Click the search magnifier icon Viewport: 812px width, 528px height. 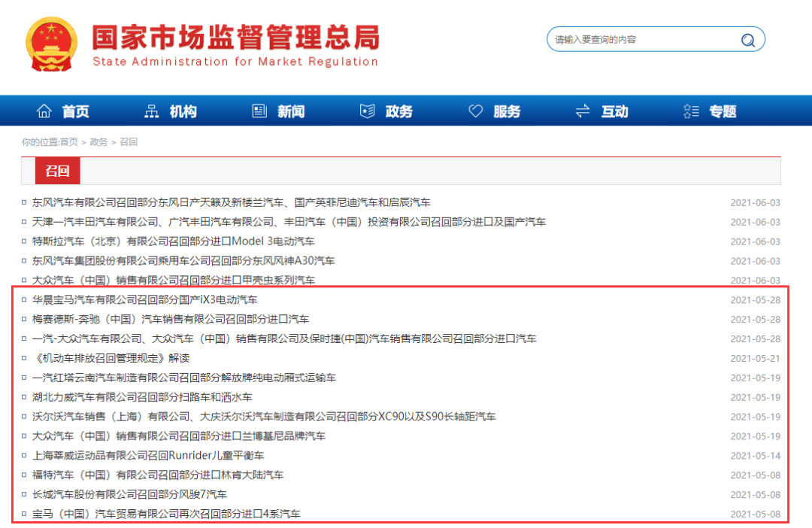(x=747, y=40)
